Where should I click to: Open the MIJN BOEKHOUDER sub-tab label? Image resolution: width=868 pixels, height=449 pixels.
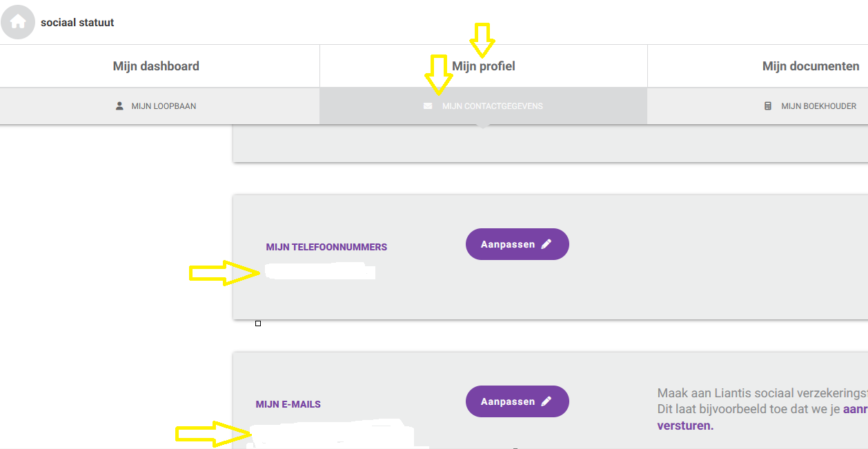[x=819, y=106]
